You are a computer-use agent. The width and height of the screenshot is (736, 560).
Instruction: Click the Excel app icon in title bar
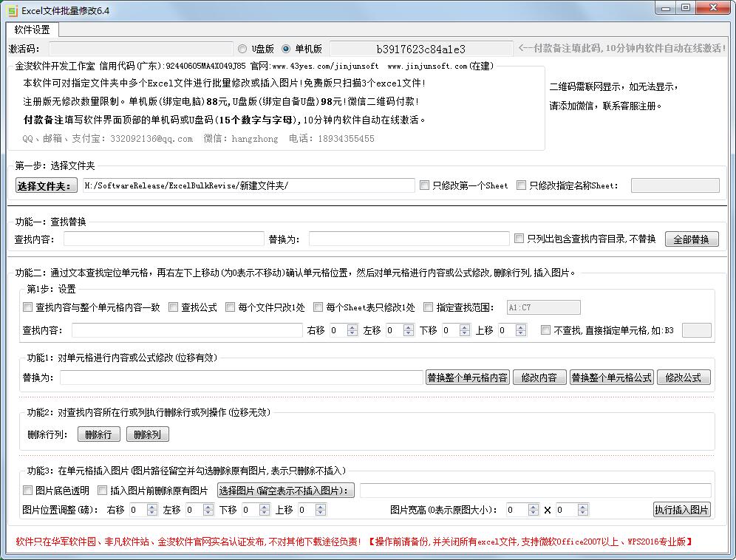coord(10,10)
